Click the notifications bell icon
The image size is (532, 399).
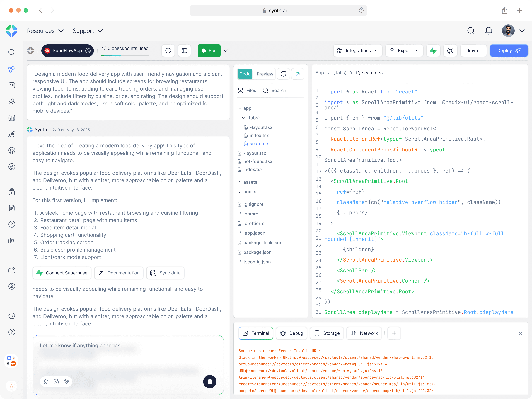[x=488, y=31]
